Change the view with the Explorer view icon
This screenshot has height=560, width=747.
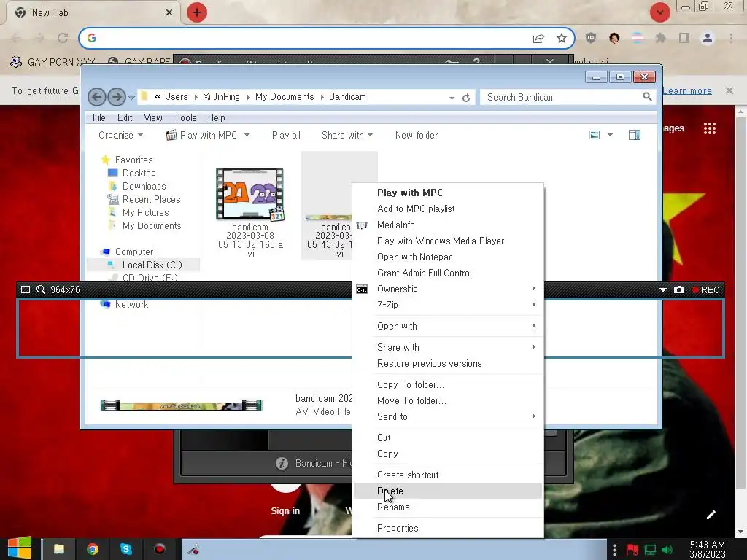pyautogui.click(x=595, y=135)
